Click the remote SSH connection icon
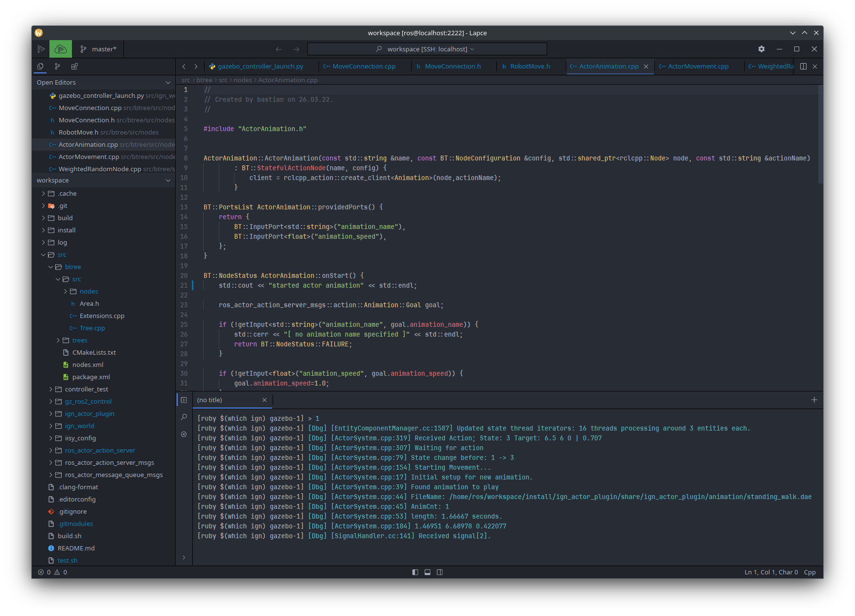This screenshot has height=616, width=855. click(61, 49)
